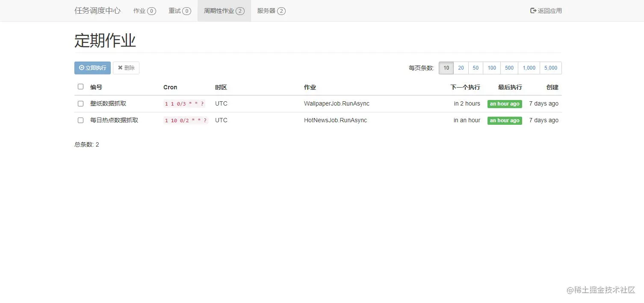Select the 周期性作业 tab
The width and height of the screenshot is (644, 303).
(224, 11)
